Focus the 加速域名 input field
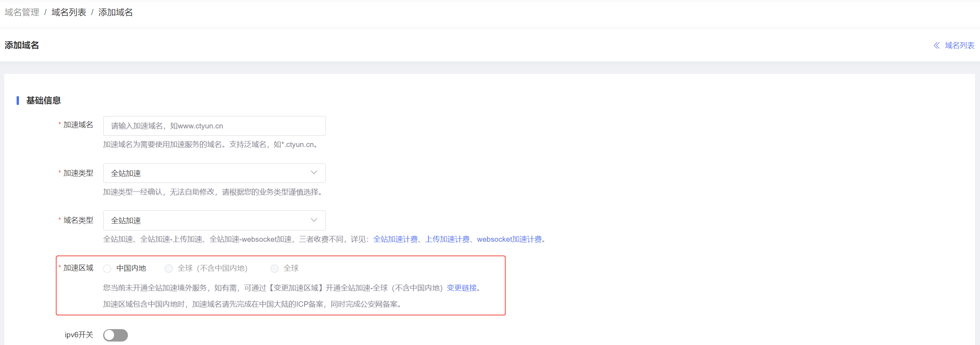The width and height of the screenshot is (980, 345). [x=214, y=126]
